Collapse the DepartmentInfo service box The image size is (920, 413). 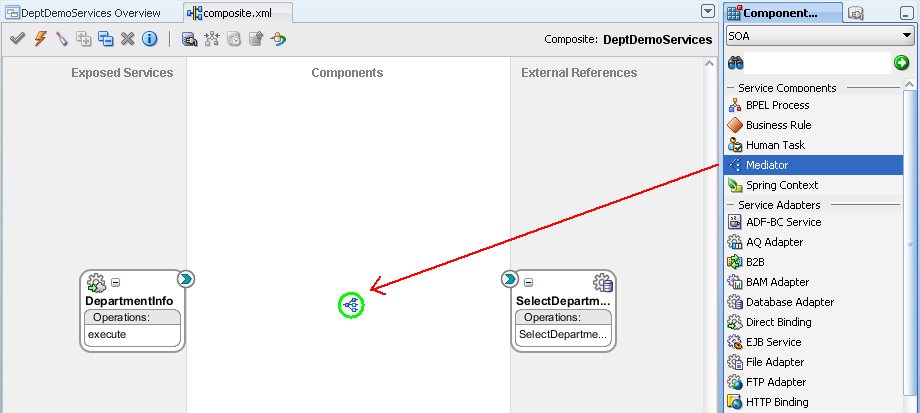click(116, 283)
